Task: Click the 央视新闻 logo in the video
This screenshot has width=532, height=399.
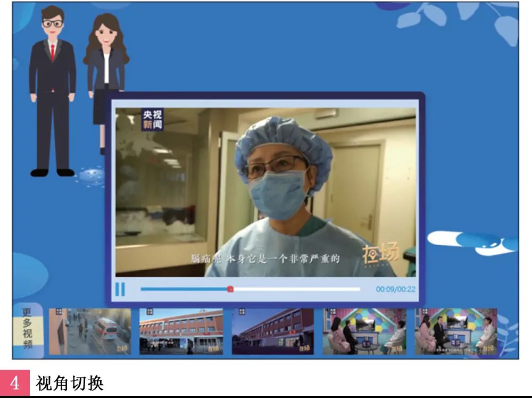Action: click(152, 120)
